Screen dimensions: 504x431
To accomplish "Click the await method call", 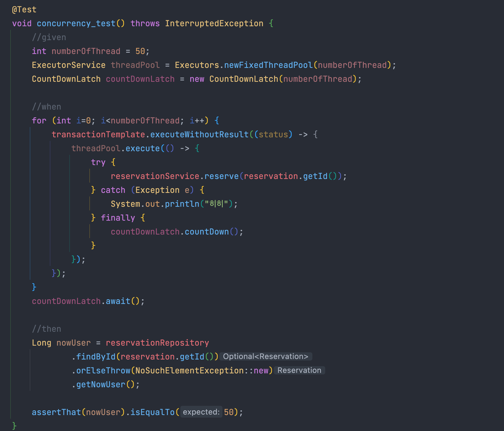I will click(118, 301).
